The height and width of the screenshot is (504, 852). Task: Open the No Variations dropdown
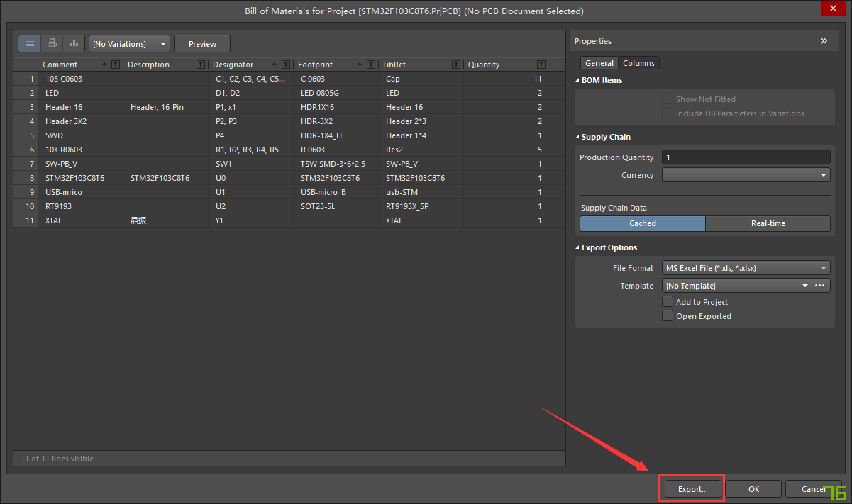(129, 44)
